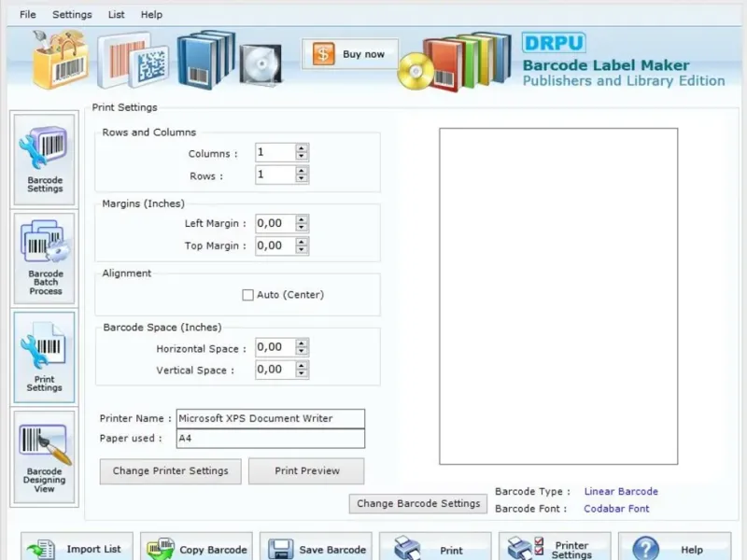747x560 pixels.
Task: Increase the Rows value with up arrow
Action: tap(301, 170)
